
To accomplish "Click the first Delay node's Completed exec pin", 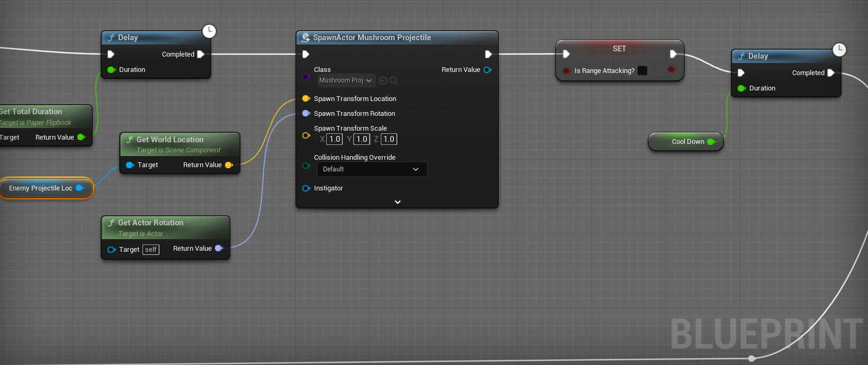I will (x=201, y=54).
